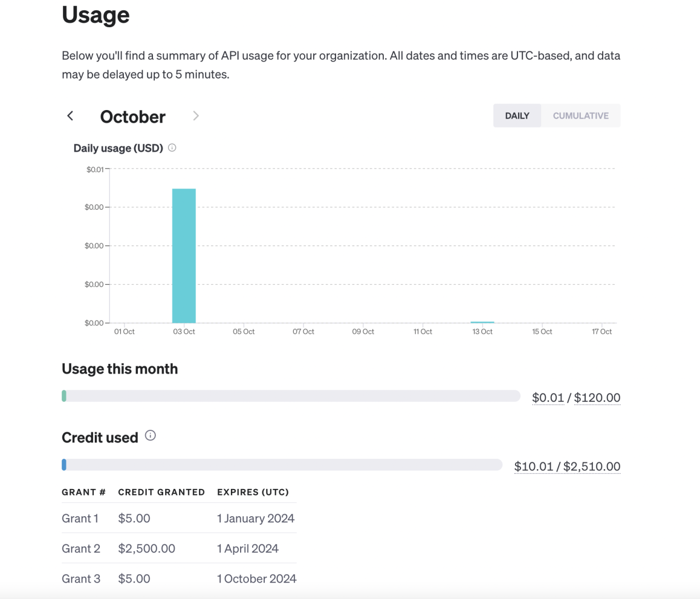Select the Grant 3 table row

click(179, 578)
